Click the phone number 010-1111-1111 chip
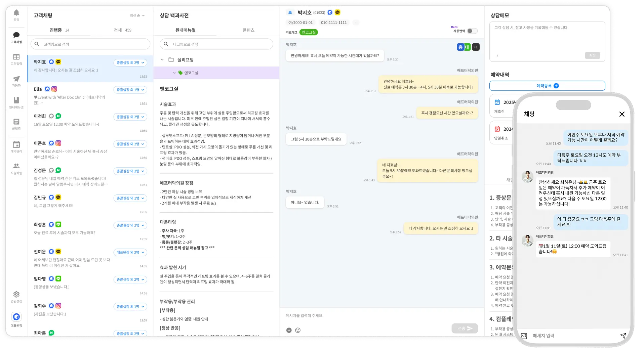The width and height of the screenshot is (644, 350). pos(334,23)
